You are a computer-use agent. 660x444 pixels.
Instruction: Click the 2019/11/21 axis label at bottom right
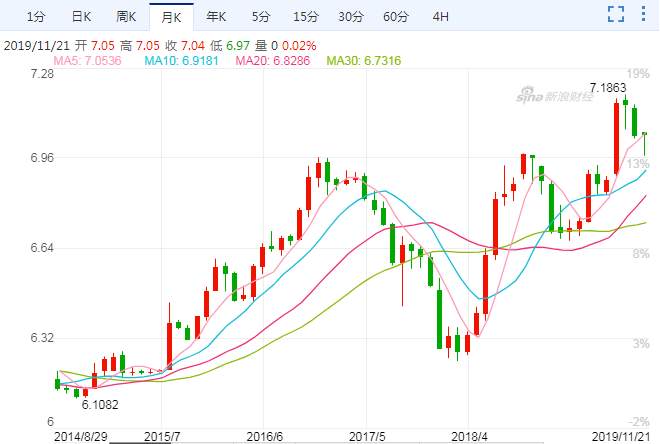(x=621, y=437)
